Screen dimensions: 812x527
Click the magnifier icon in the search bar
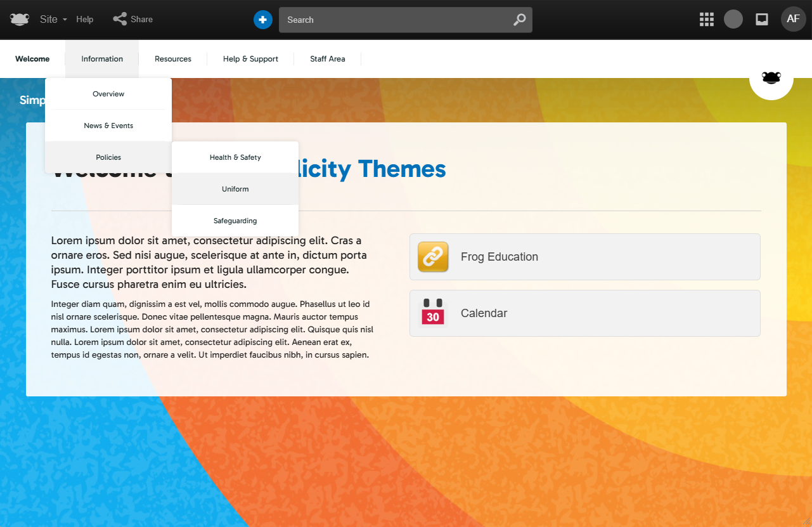click(519, 20)
